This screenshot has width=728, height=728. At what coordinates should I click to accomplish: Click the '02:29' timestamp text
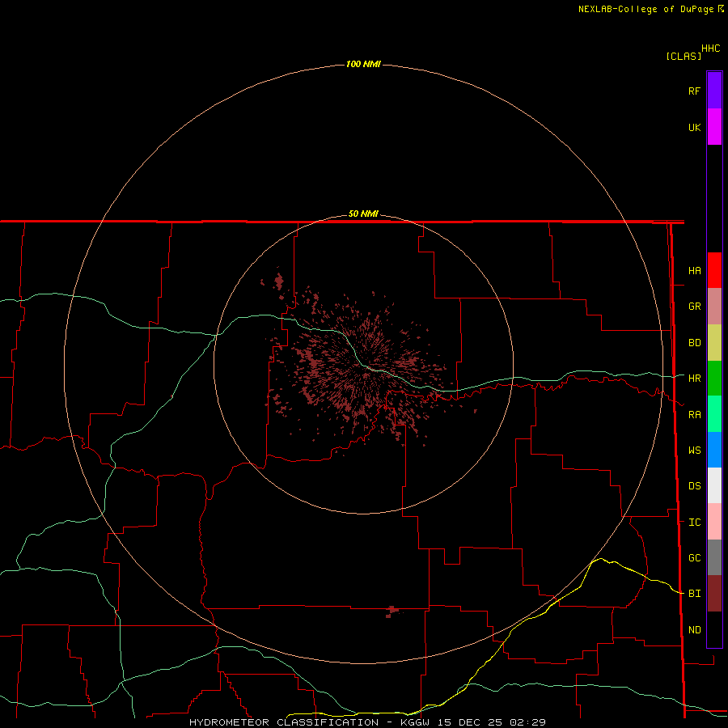coord(527,722)
